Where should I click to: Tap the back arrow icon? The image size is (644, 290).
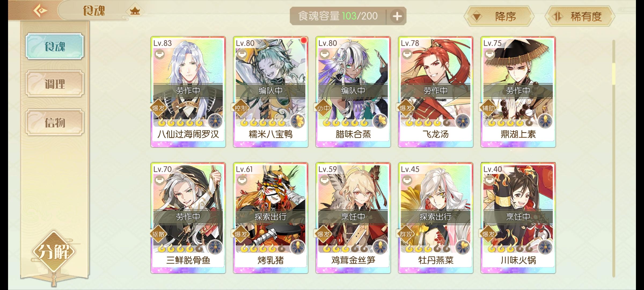40,11
